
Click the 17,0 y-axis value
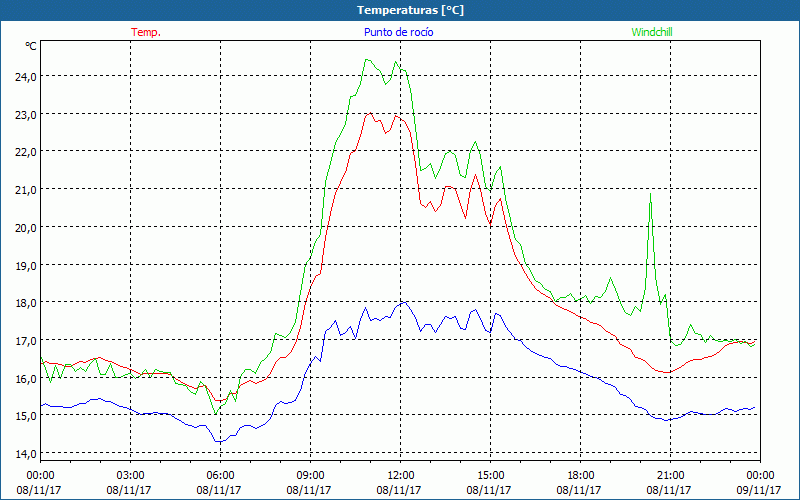coord(27,341)
